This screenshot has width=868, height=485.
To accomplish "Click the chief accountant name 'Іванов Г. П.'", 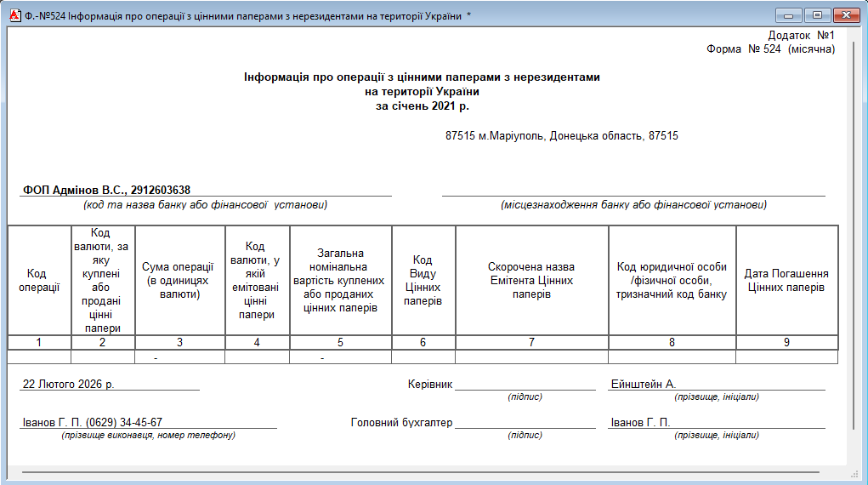I will tap(640, 423).
